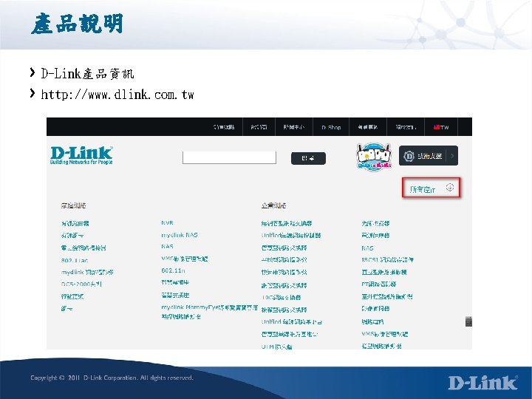The width and height of the screenshot is (532, 399).
Task: Open the Unified 無線網路控制器 link
Action: (x=291, y=235)
